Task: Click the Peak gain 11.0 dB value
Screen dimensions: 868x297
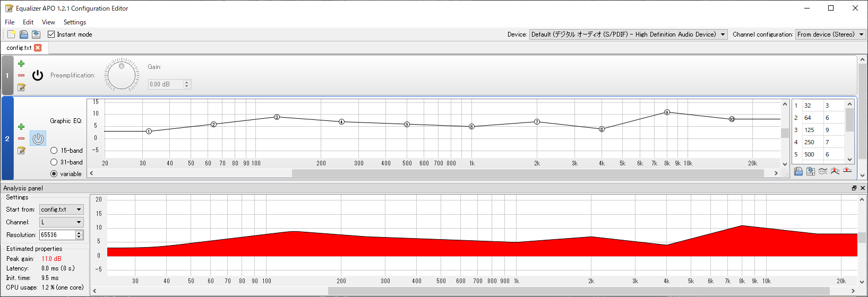Action: point(51,259)
